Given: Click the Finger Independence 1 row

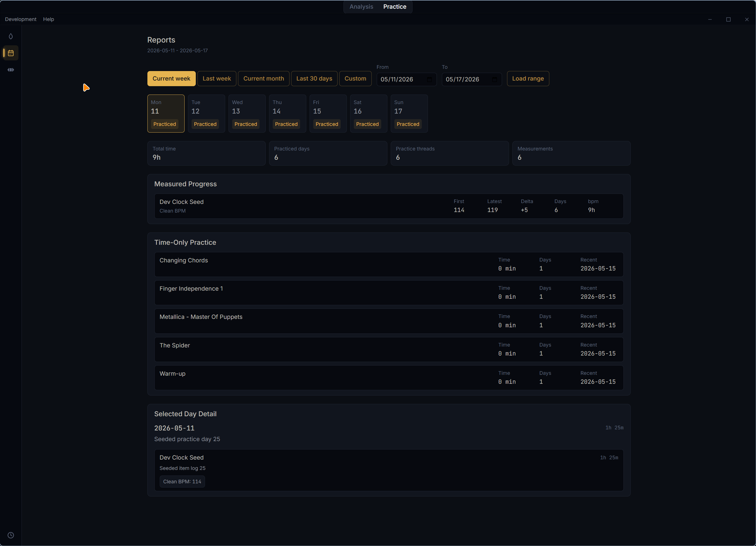Looking at the screenshot, I should tap(389, 293).
